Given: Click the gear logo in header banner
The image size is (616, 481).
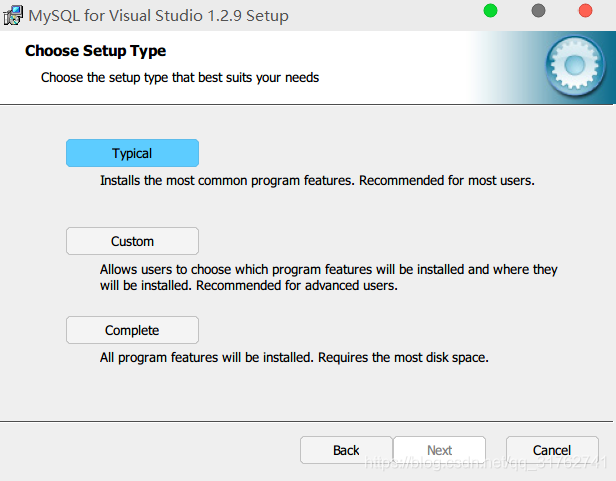Looking at the screenshot, I should tap(574, 66).
